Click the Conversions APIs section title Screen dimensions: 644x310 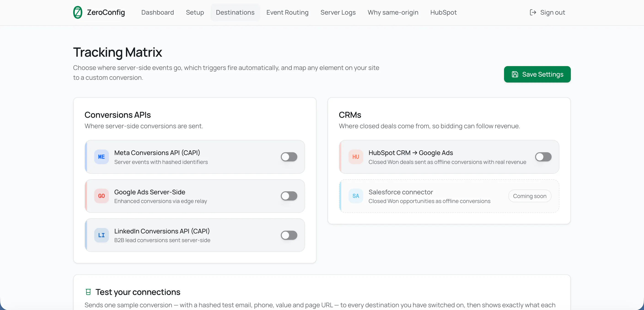pos(118,115)
